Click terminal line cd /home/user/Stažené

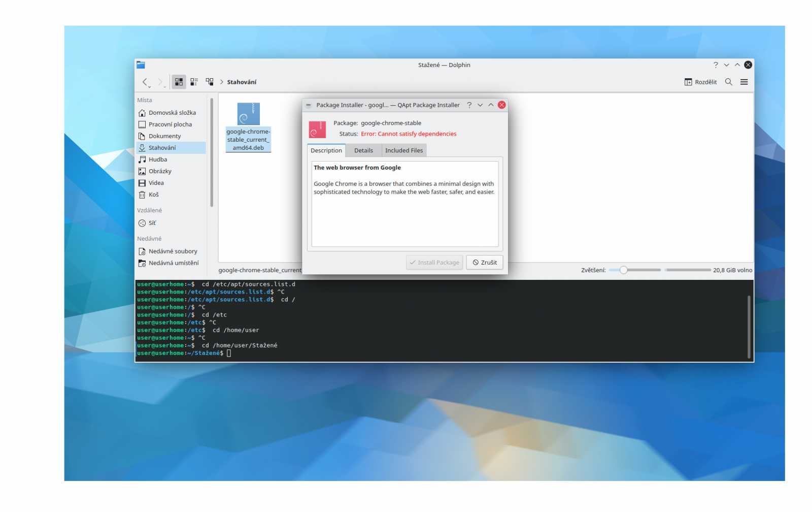(x=207, y=345)
